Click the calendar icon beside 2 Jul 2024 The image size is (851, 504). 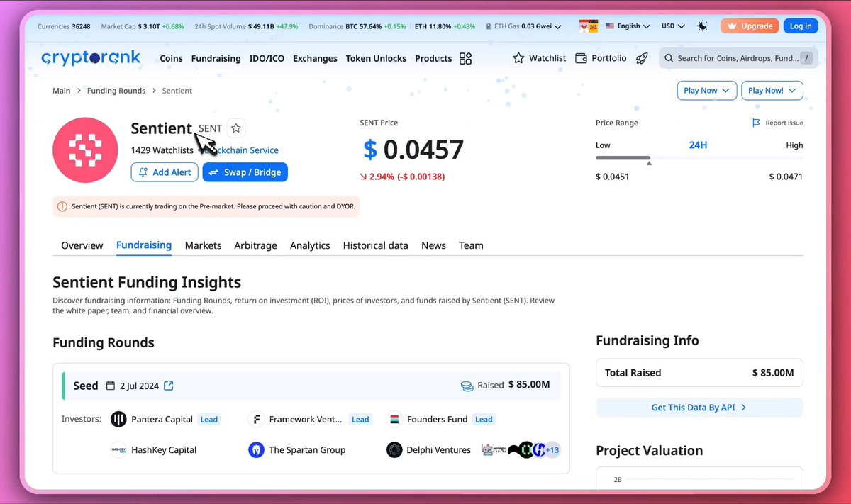coord(111,386)
